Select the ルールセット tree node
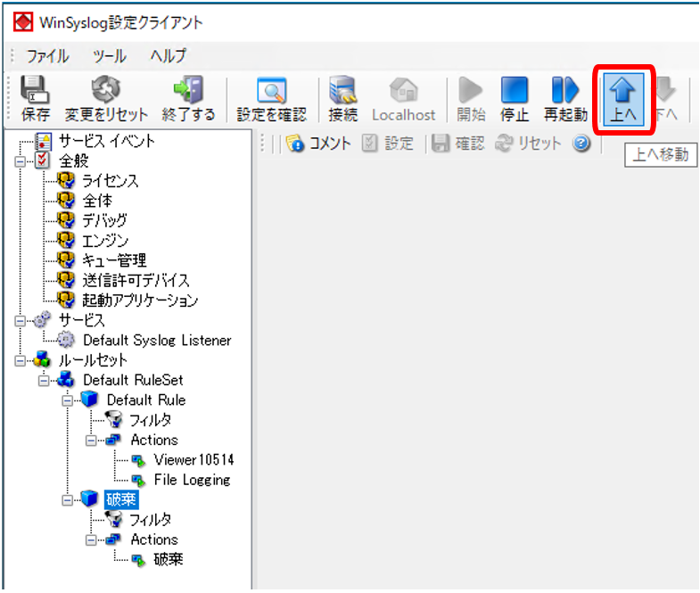This screenshot has width=700, height=593. (94, 360)
